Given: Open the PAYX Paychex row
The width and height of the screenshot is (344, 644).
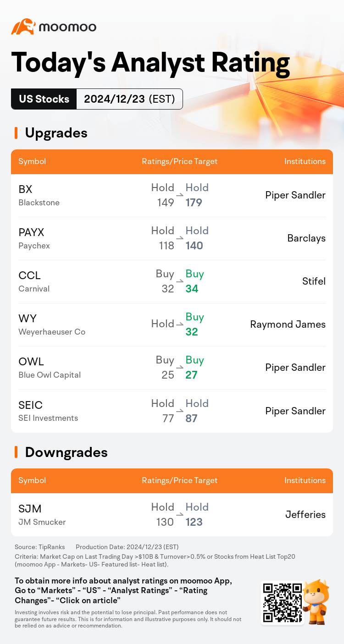Looking at the screenshot, I should [x=172, y=238].
